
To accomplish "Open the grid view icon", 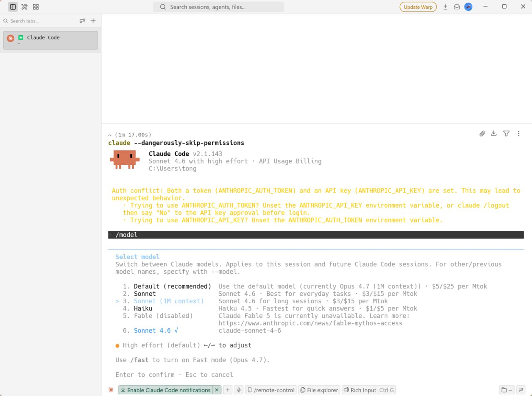I will click(36, 7).
